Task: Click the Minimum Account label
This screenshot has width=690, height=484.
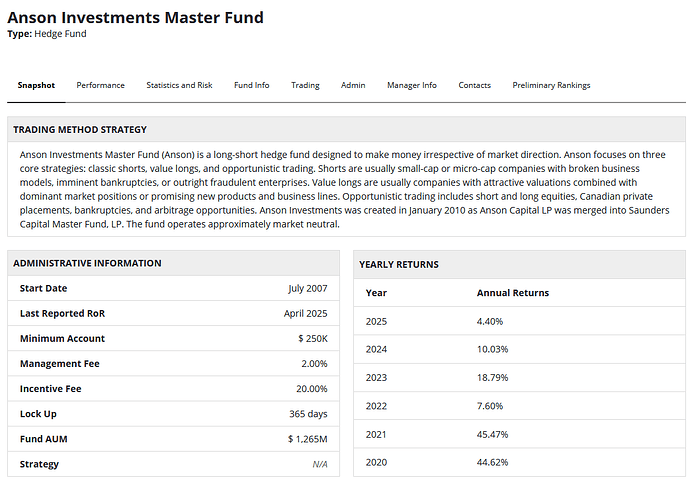Action: coord(62,338)
